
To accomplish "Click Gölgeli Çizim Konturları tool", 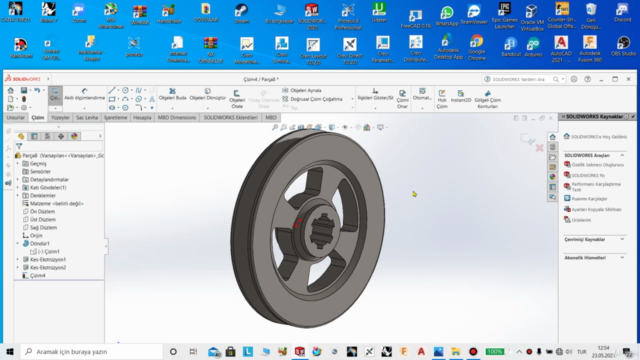I will tap(487, 99).
